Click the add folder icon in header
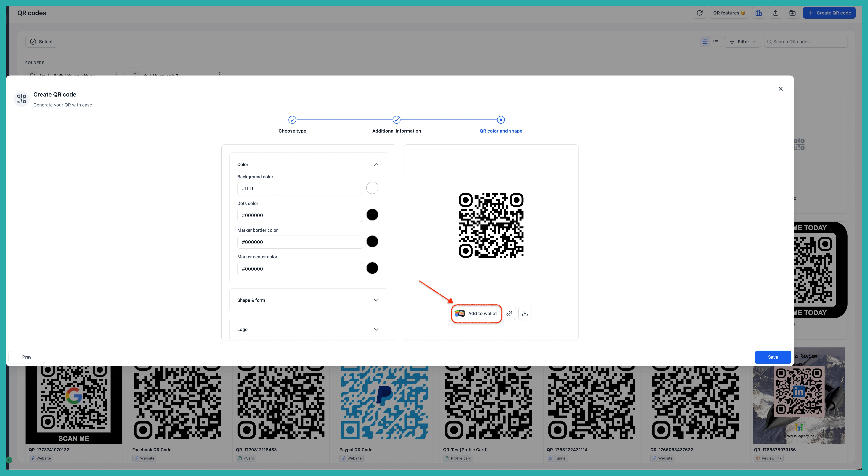The image size is (868, 476). coord(792,13)
